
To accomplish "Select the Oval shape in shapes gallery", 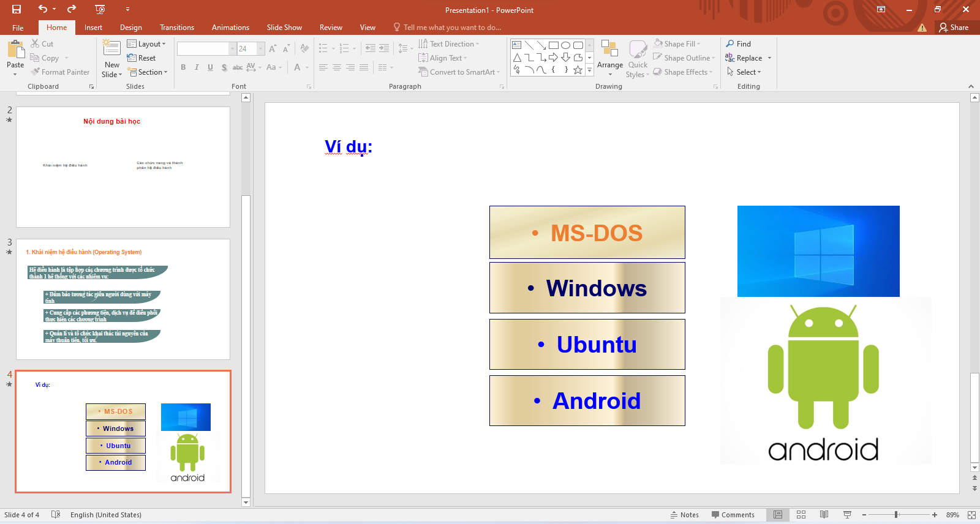I will (566, 45).
